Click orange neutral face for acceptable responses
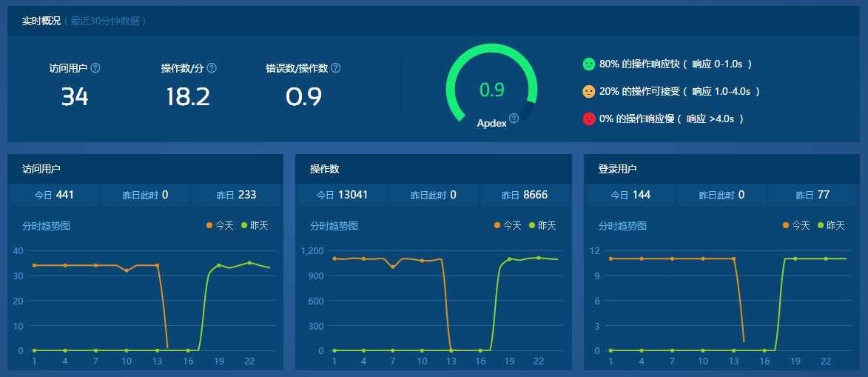Viewport: 868px width, 377px height. [588, 92]
